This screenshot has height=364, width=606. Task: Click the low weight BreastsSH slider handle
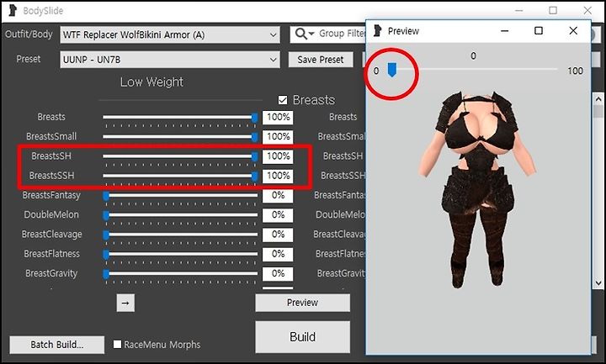[x=254, y=156]
